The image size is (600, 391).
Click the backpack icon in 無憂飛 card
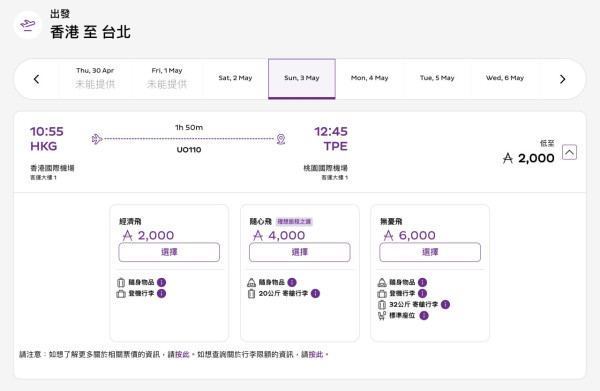pyautogui.click(x=382, y=282)
